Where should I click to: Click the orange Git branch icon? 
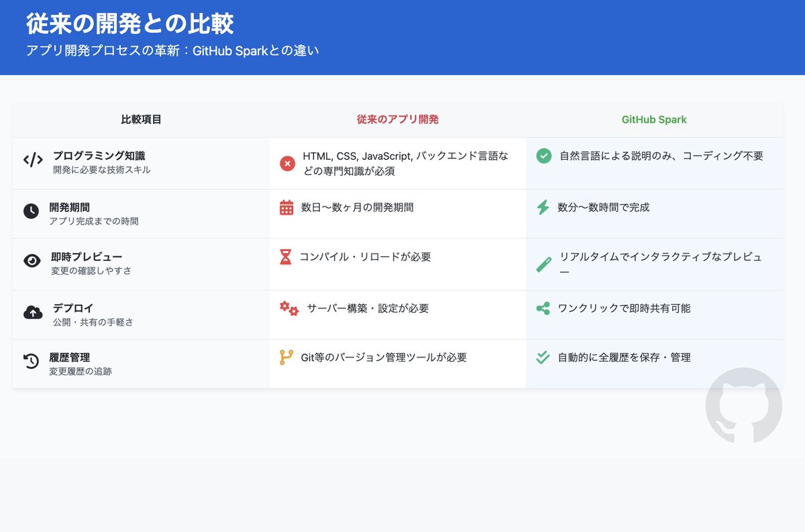[287, 358]
